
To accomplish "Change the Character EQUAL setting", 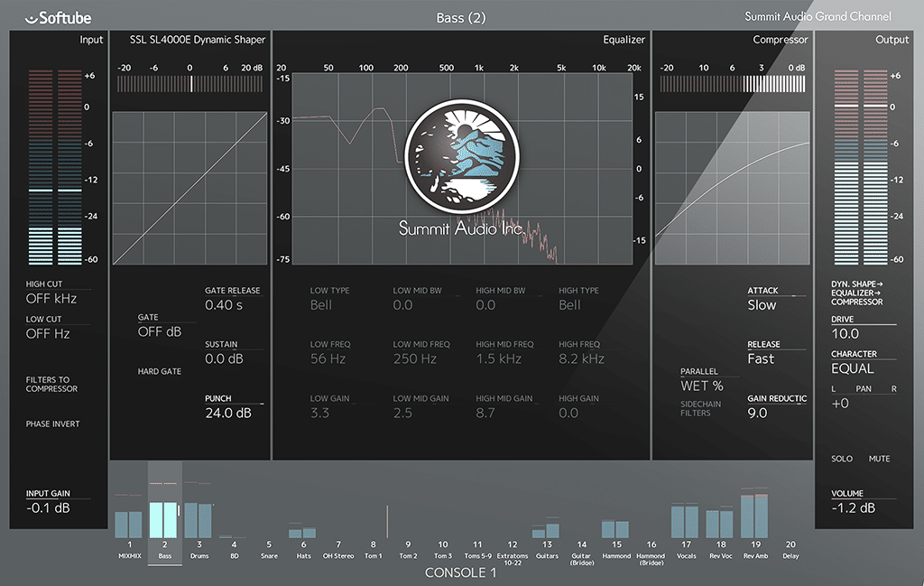I will pos(853,368).
